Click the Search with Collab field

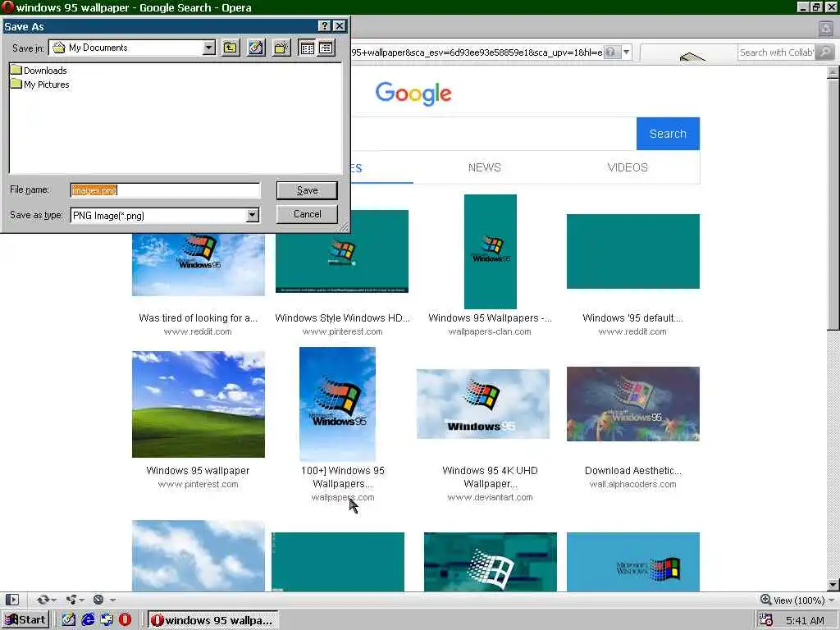click(x=776, y=52)
